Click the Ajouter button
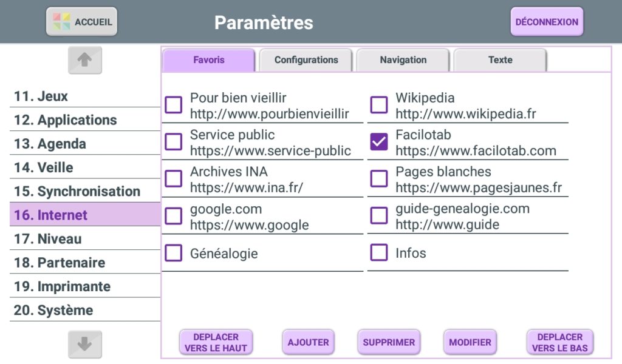The image size is (622, 364). [x=308, y=342]
